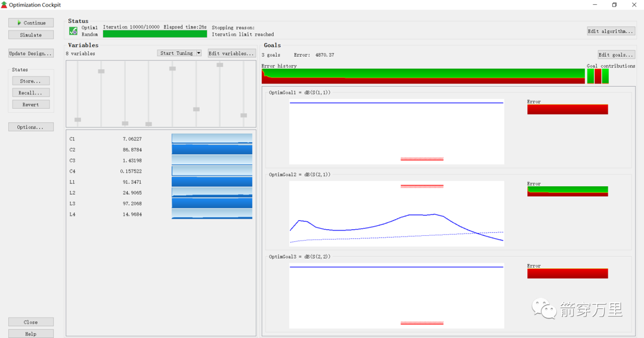The width and height of the screenshot is (644, 338).
Task: Open the Options dialog
Action: (31, 127)
